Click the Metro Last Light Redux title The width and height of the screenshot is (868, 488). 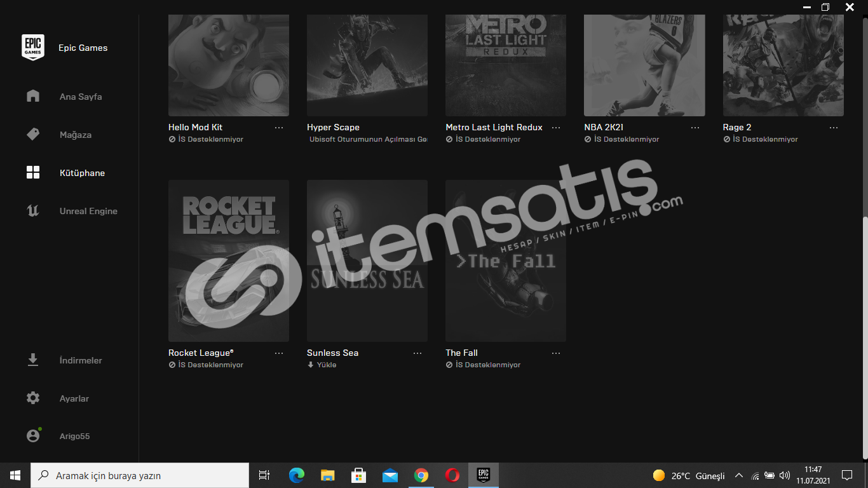click(494, 127)
